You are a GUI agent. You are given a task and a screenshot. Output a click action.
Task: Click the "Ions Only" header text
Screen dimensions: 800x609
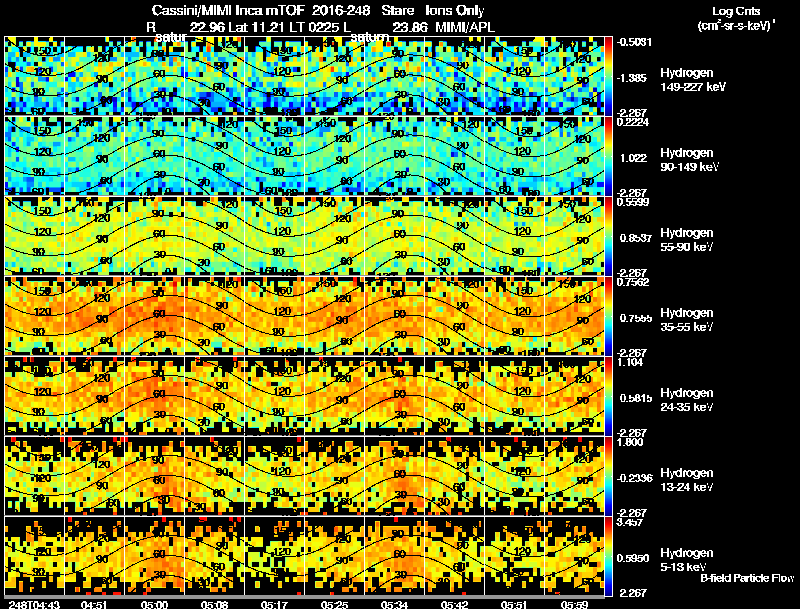[x=455, y=11]
